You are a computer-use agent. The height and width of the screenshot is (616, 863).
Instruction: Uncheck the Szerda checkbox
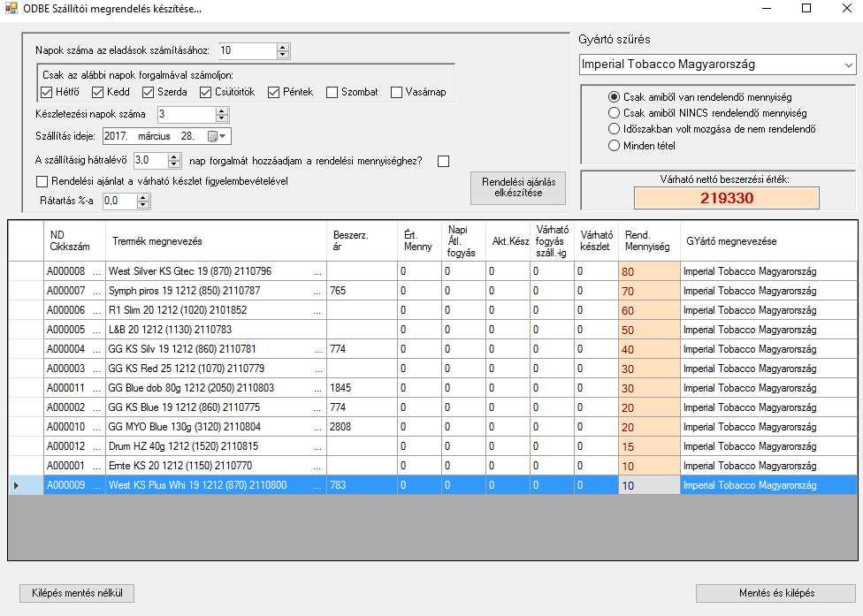click(148, 92)
